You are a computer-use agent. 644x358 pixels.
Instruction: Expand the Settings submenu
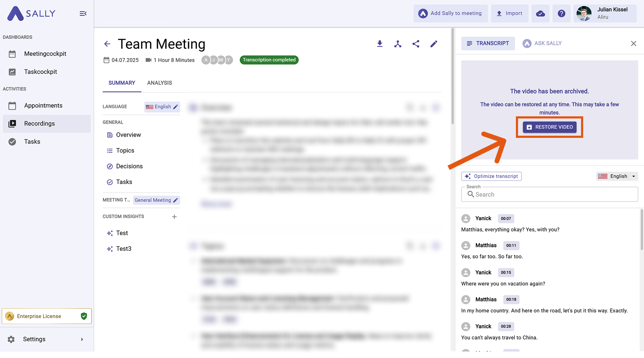click(x=82, y=339)
